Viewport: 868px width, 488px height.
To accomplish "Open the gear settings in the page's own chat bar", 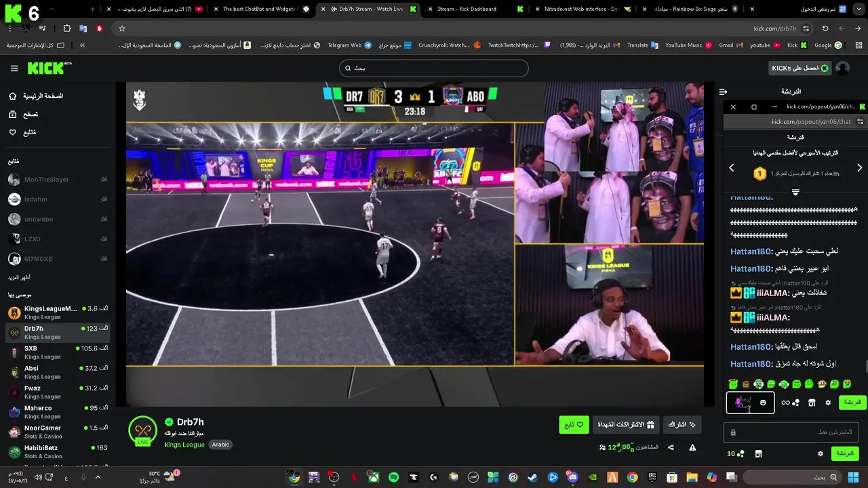I will pos(821,453).
